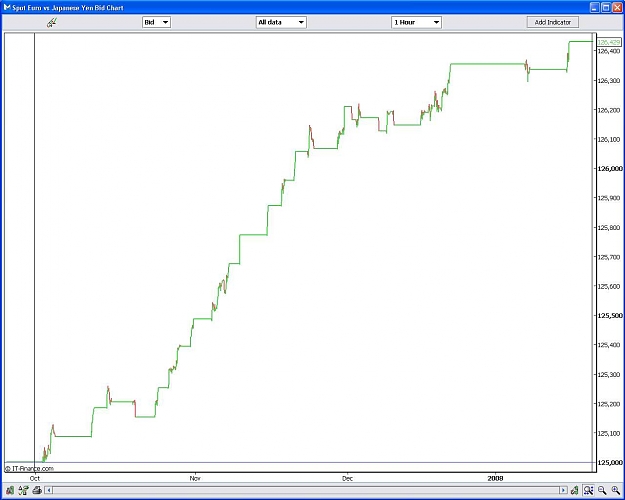This screenshot has height=500, width=625.
Task: Click the scrollbar left arrow
Action: coord(49,490)
